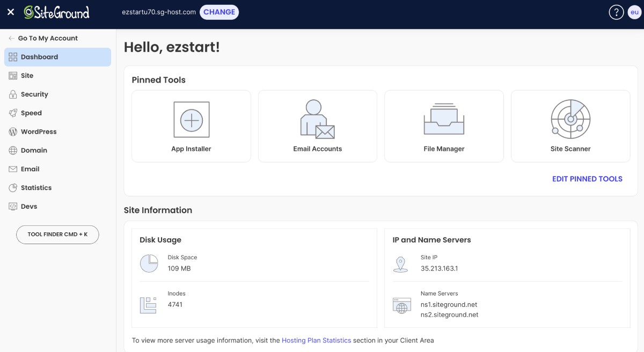This screenshot has height=352, width=644.
Task: Open the App Installer tool
Action: [x=191, y=126]
